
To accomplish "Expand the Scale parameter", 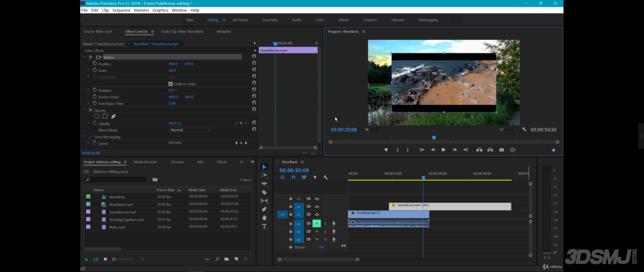I will [x=88, y=70].
